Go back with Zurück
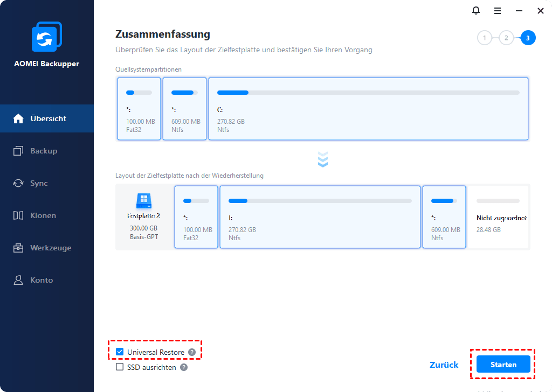The height and width of the screenshot is (392, 552). [x=444, y=365]
